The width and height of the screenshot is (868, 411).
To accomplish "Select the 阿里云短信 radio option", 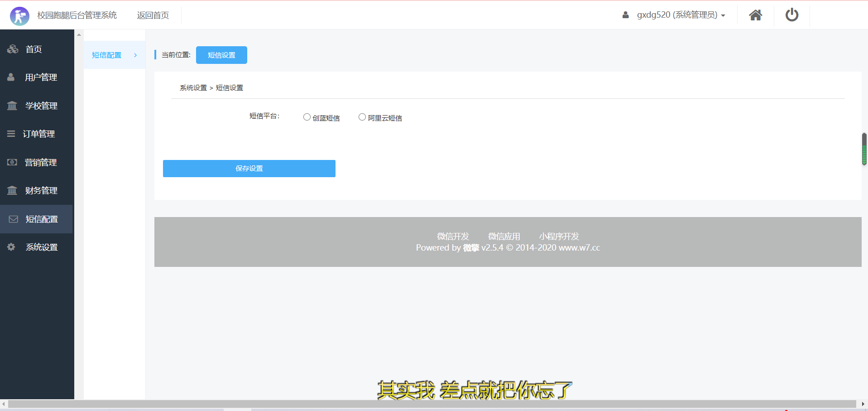I will click(x=362, y=117).
